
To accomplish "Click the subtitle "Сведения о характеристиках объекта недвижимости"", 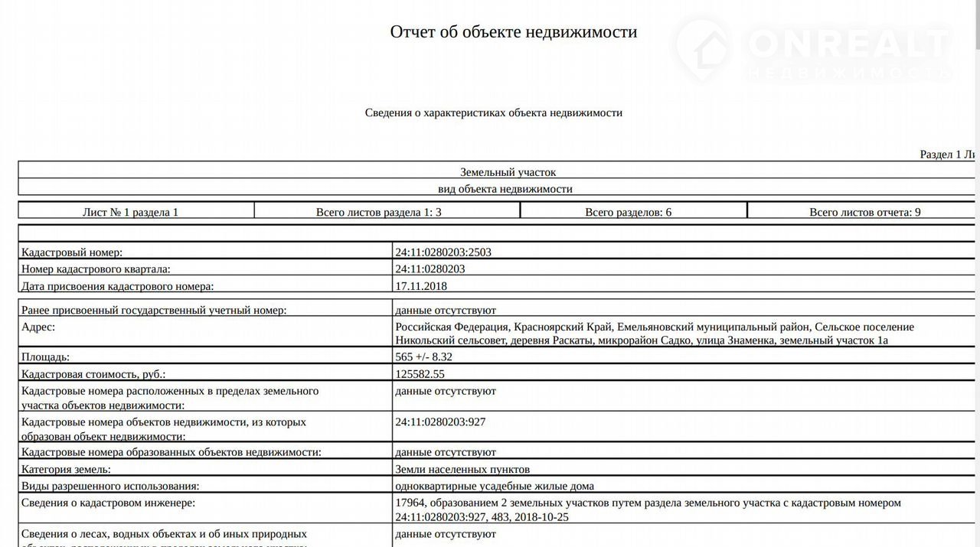I will coord(493,112).
